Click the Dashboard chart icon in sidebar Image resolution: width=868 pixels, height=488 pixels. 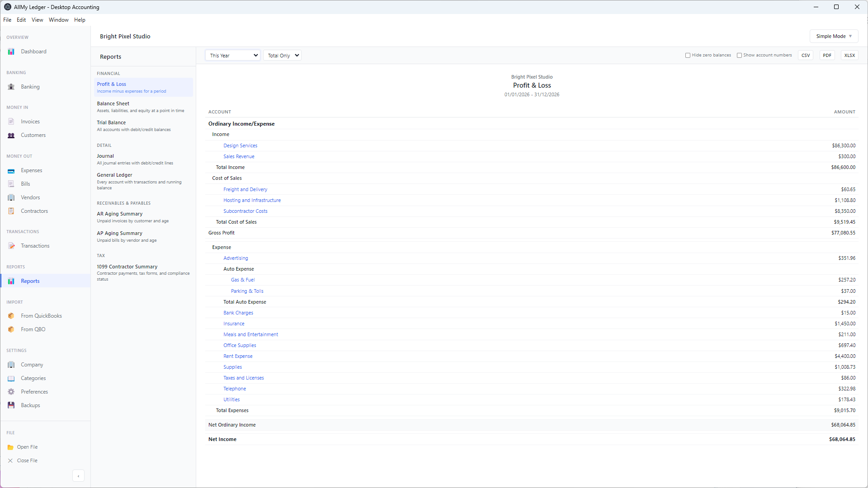(11, 52)
